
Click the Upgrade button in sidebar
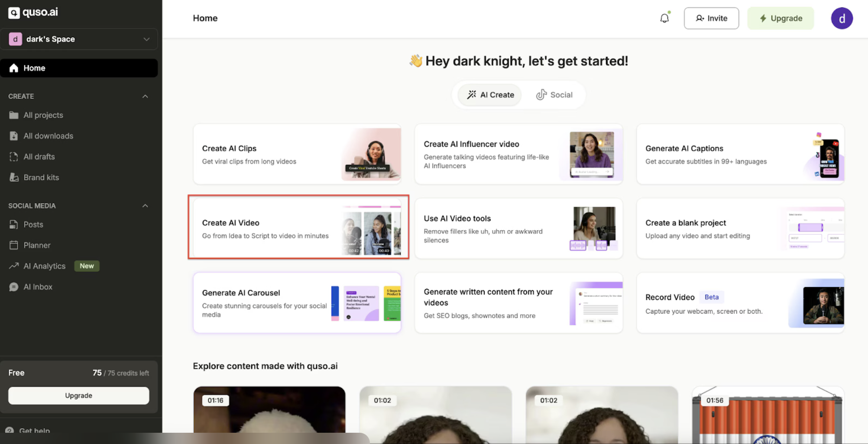click(x=78, y=396)
